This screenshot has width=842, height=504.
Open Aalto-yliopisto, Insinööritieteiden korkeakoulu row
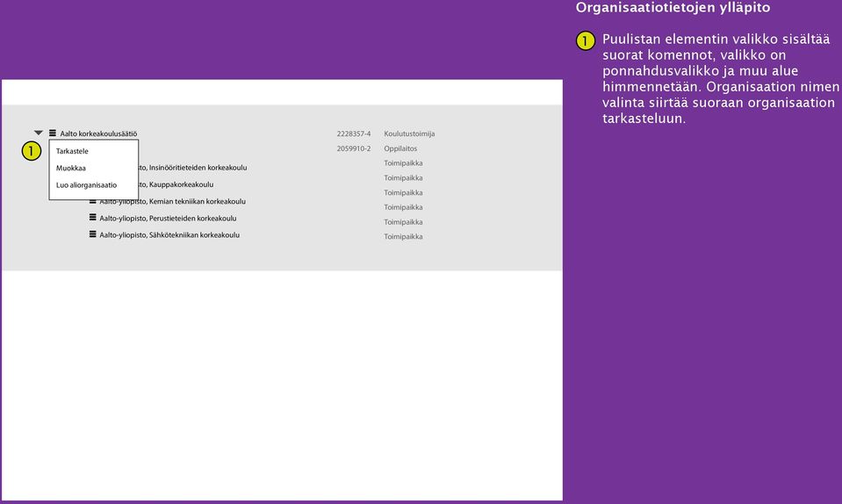pyautogui.click(x=193, y=168)
